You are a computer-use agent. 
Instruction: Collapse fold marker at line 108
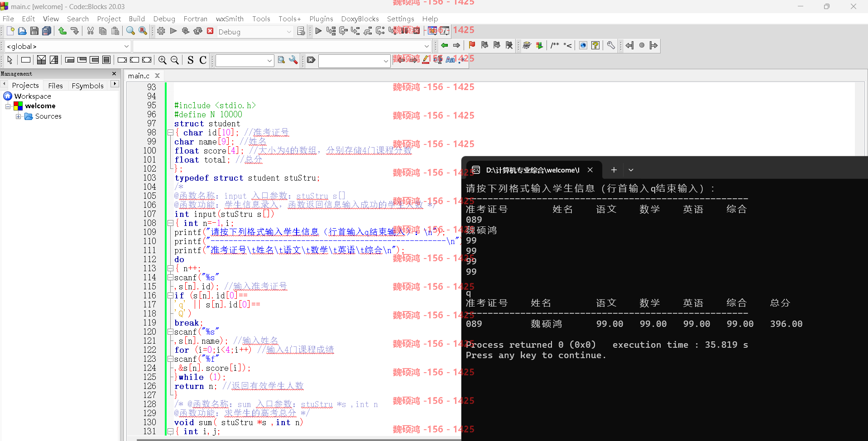pos(170,223)
